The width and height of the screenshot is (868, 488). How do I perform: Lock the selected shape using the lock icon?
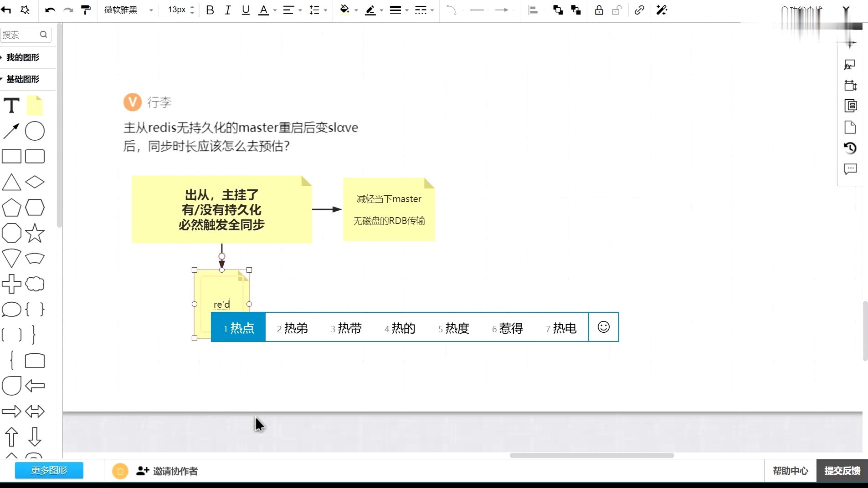[599, 10]
